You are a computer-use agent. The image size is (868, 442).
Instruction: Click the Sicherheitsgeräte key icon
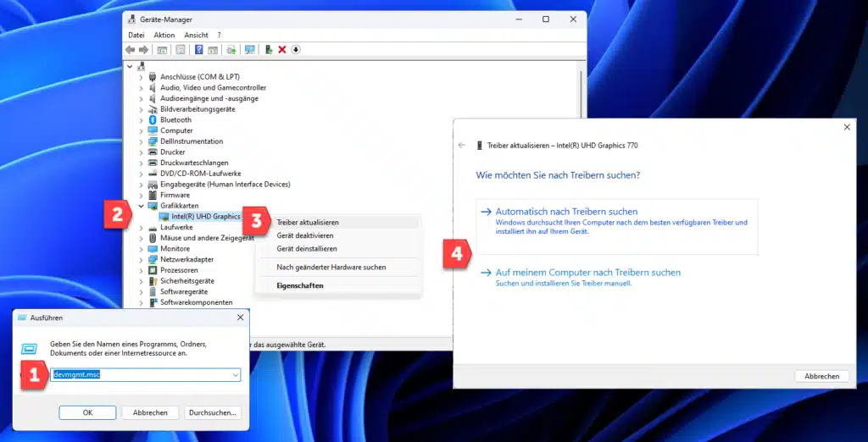pyautogui.click(x=153, y=281)
